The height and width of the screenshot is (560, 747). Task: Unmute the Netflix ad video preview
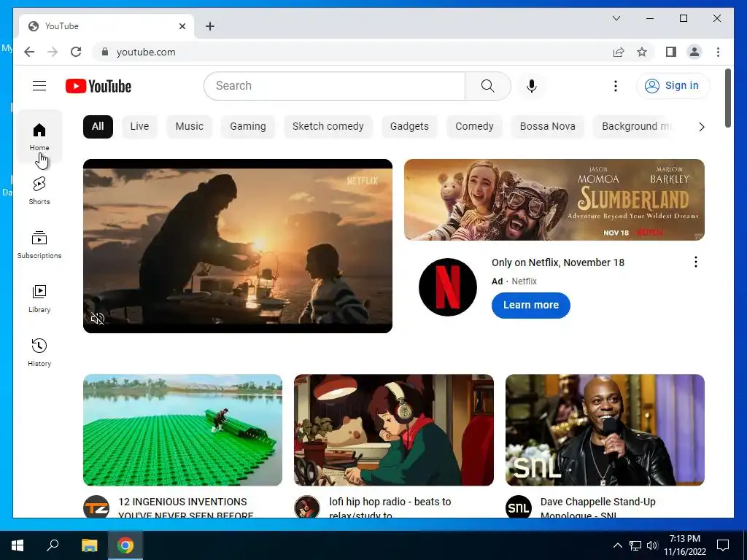coord(98,319)
